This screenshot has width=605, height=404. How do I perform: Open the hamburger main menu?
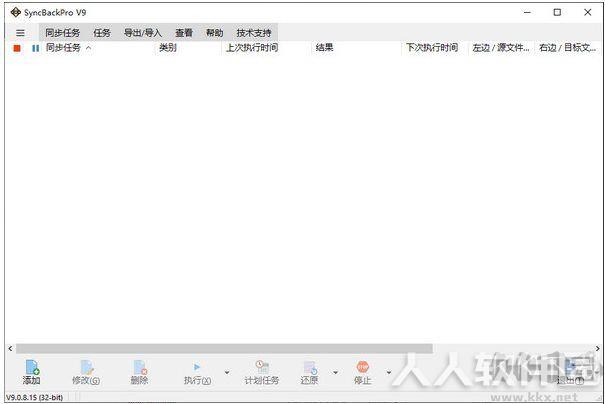coord(20,33)
